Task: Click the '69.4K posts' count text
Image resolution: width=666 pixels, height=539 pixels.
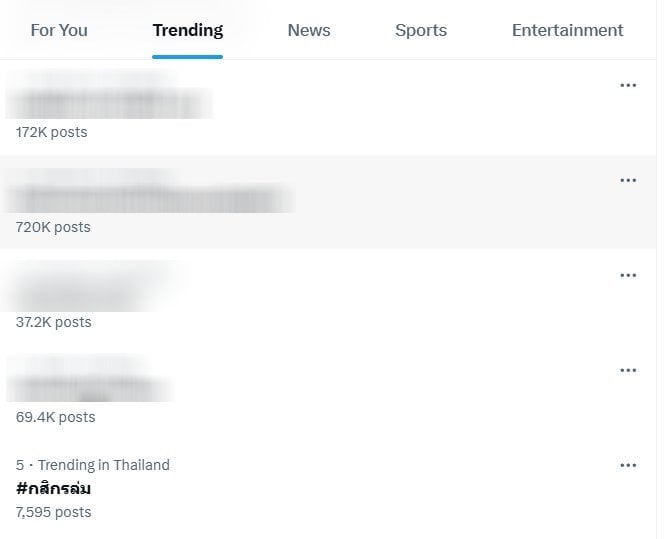Action: click(x=56, y=417)
